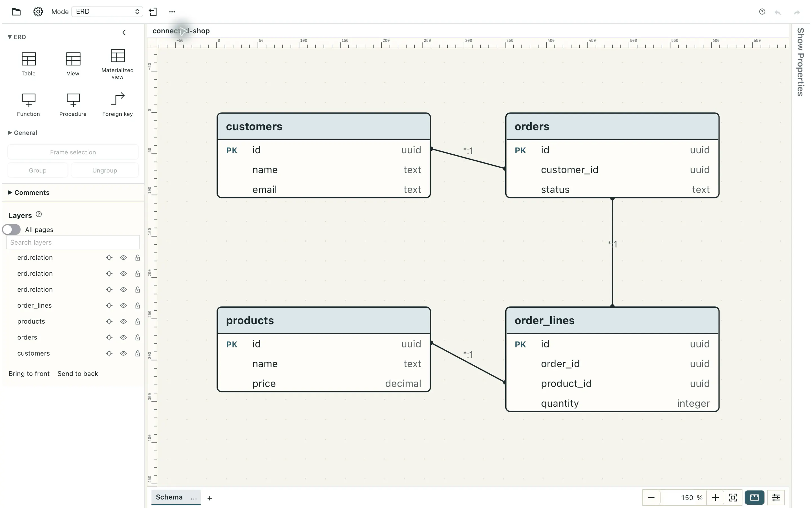
Task: Select the Function shape tool
Action: 28,104
